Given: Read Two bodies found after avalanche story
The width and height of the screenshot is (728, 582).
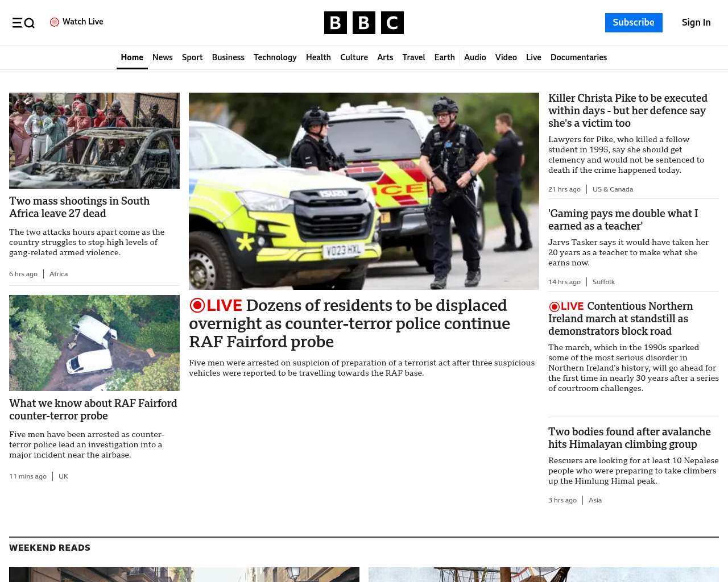Looking at the screenshot, I should 630,438.
